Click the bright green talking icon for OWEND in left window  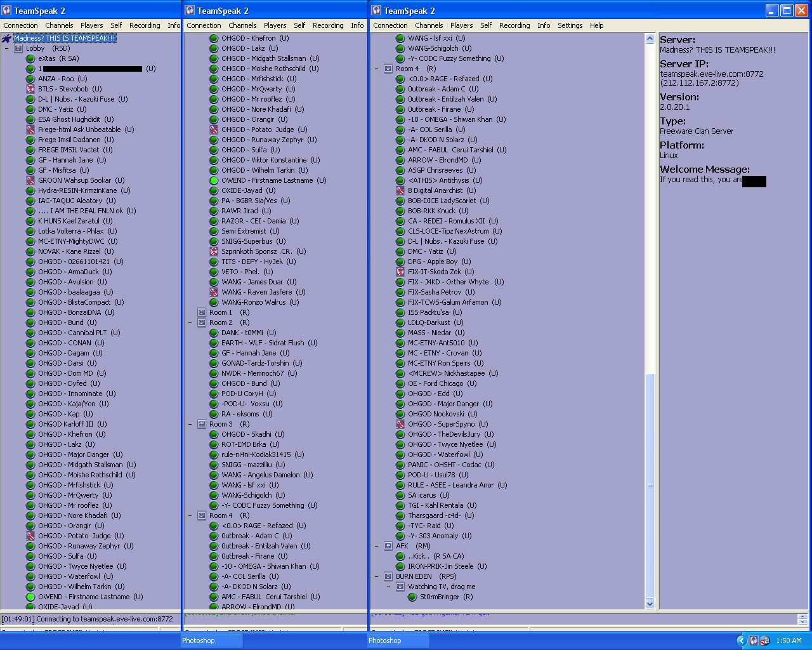point(30,597)
